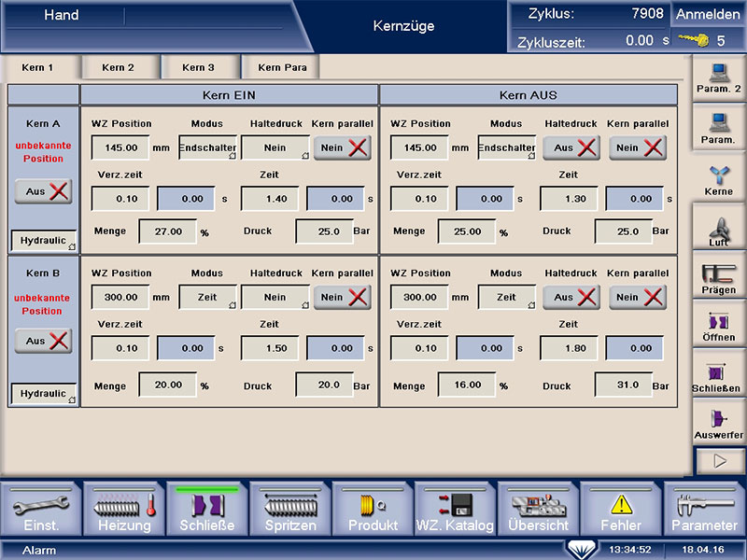Switch to Kern 1 tab

38,67
